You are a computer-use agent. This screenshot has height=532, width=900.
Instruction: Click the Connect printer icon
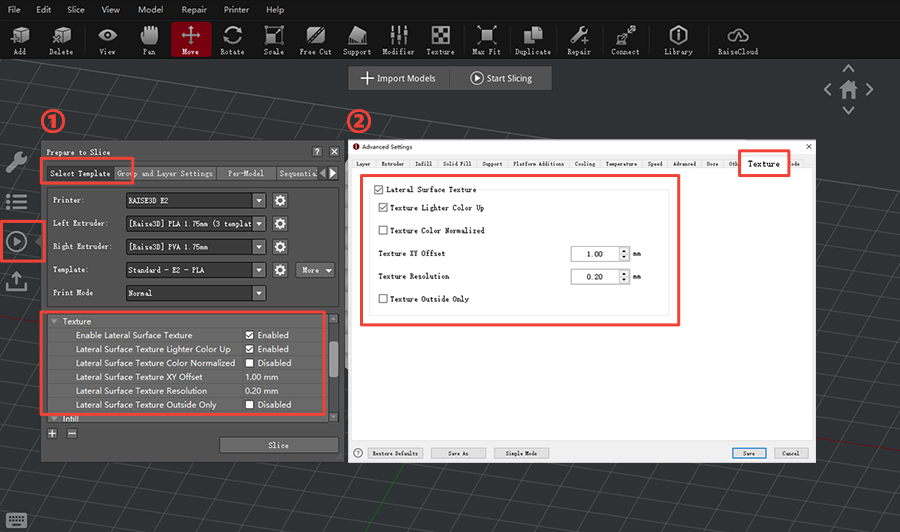(625, 40)
